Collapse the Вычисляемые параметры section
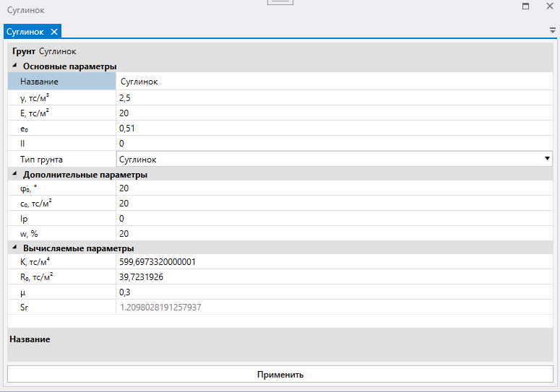Image resolution: width=560 pixels, height=392 pixels. click(x=14, y=249)
